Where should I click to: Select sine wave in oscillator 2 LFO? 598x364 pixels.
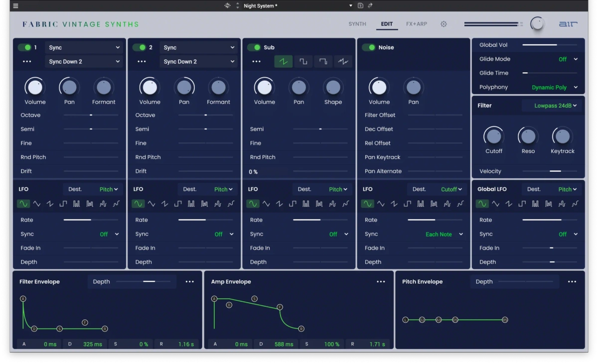[x=138, y=204]
